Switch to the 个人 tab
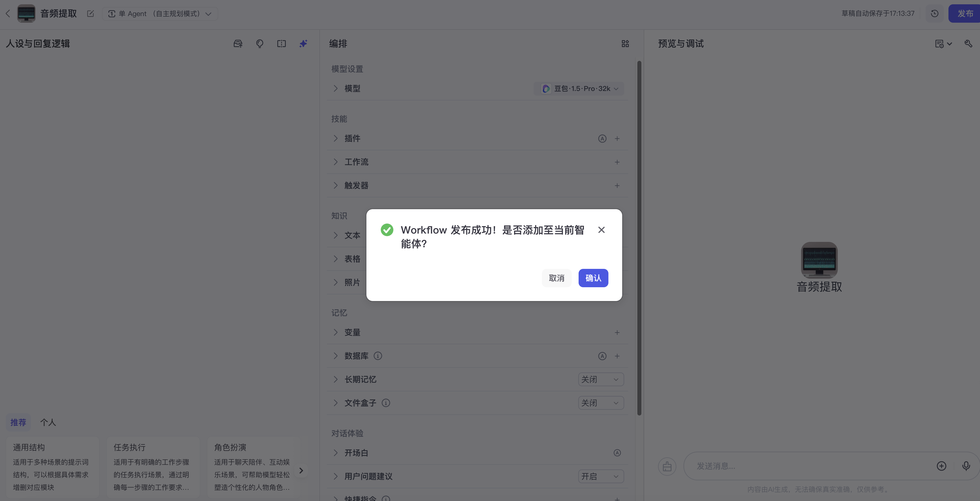The height and width of the screenshot is (501, 980). [48, 423]
